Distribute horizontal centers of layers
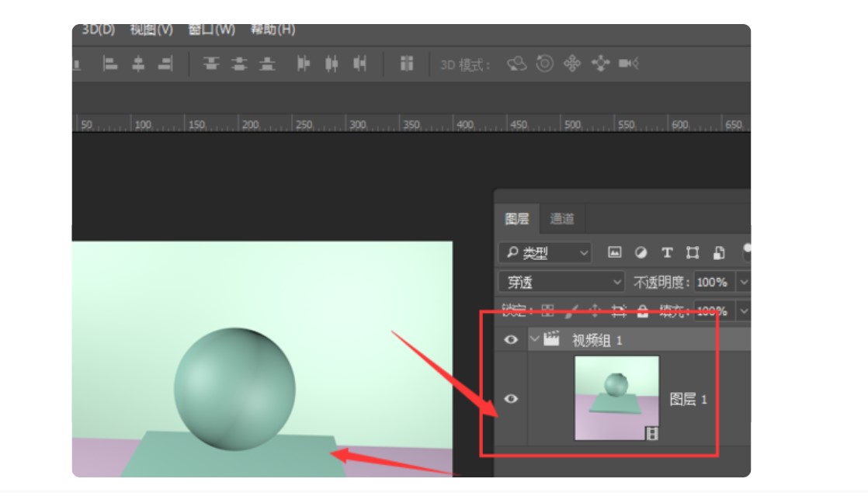Screen dimensions: 868x503 [x=332, y=64]
